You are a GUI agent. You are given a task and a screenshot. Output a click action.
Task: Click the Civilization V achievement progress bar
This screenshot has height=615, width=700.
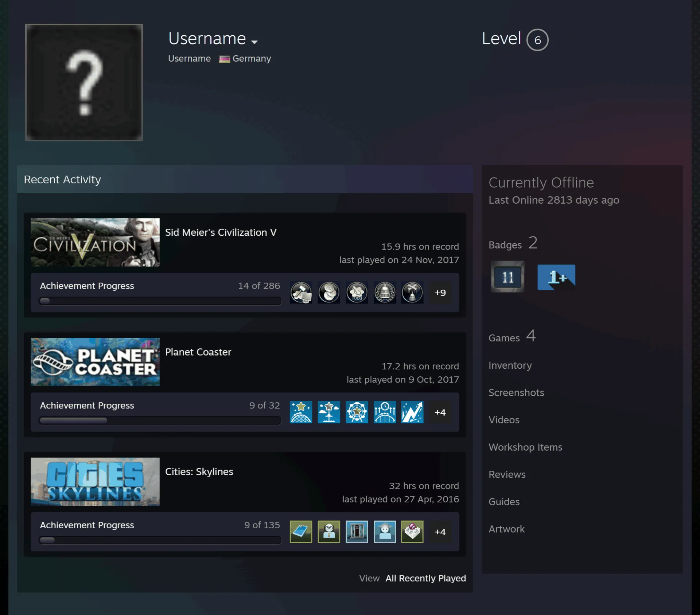tap(160, 301)
